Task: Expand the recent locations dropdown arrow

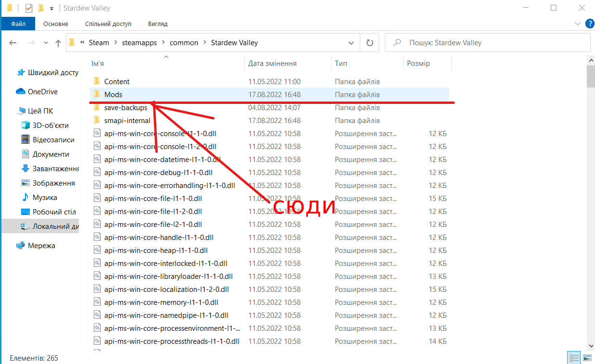Action: point(46,43)
